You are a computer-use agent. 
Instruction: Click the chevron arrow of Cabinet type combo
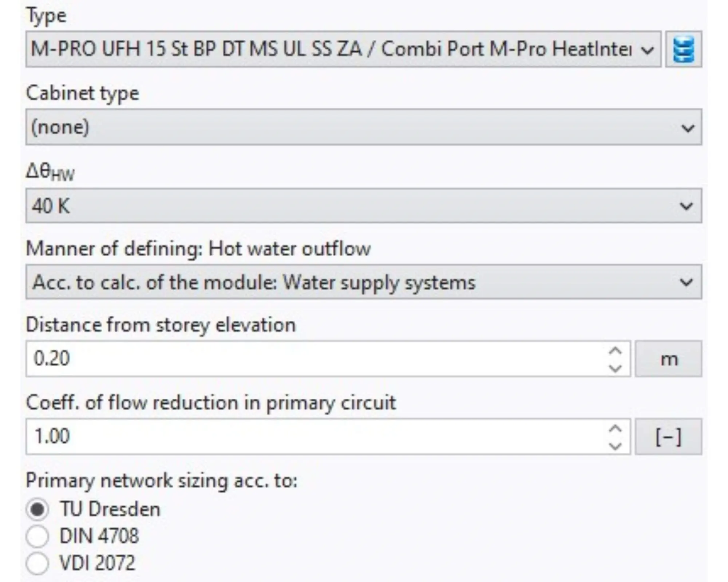click(687, 128)
